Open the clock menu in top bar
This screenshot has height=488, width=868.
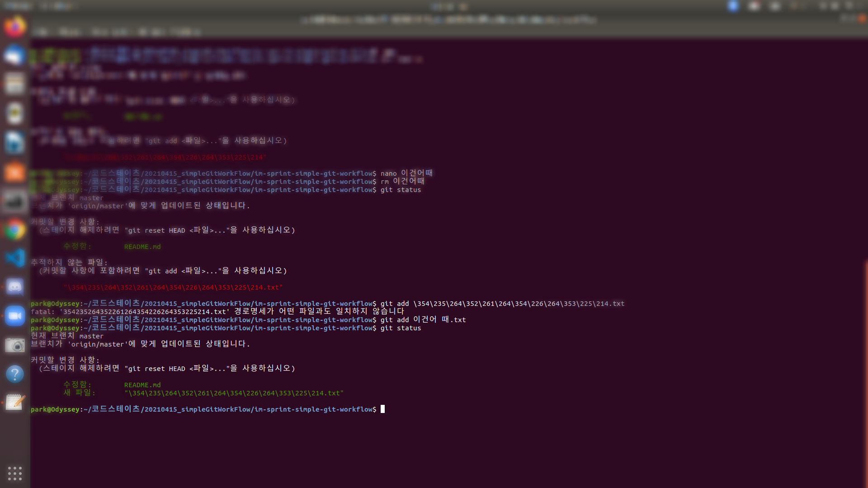pos(448,6)
